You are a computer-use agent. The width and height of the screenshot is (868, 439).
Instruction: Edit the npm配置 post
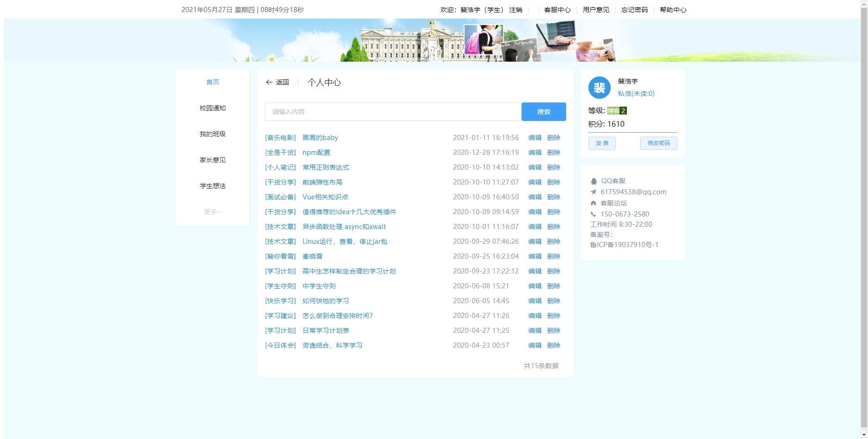pos(535,153)
